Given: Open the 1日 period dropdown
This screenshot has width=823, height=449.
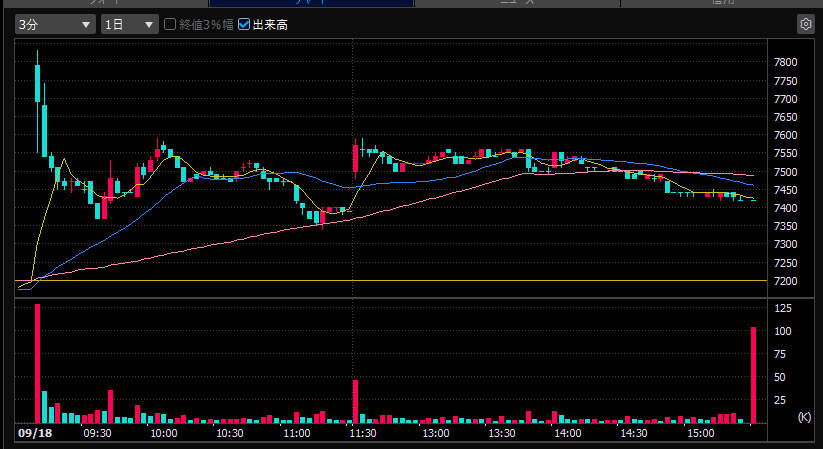Looking at the screenshot, I should point(130,24).
